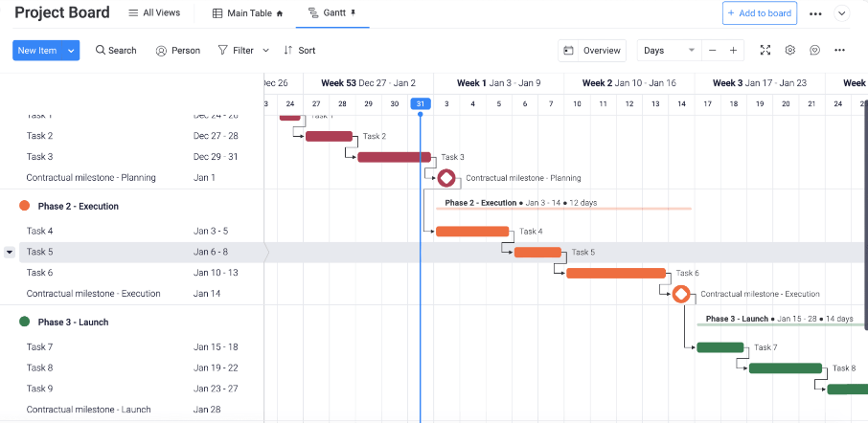The image size is (868, 423).
Task: Zoom in the timeline with plus
Action: pos(734,50)
